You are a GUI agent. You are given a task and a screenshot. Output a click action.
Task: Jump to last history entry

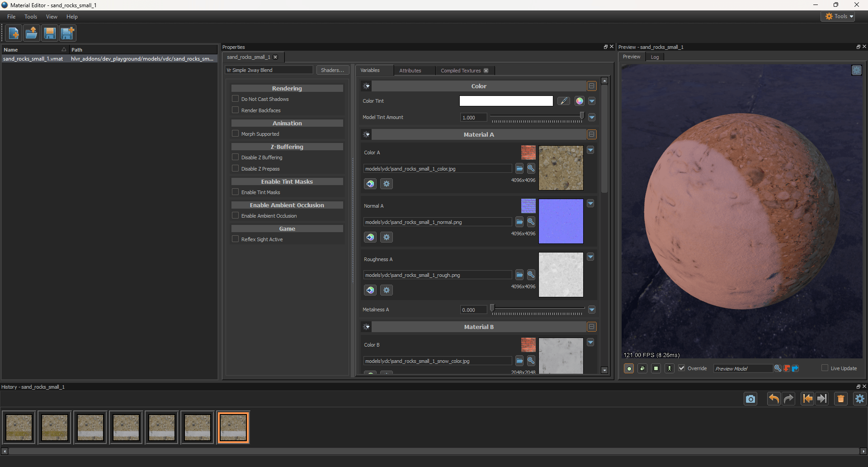pos(822,399)
